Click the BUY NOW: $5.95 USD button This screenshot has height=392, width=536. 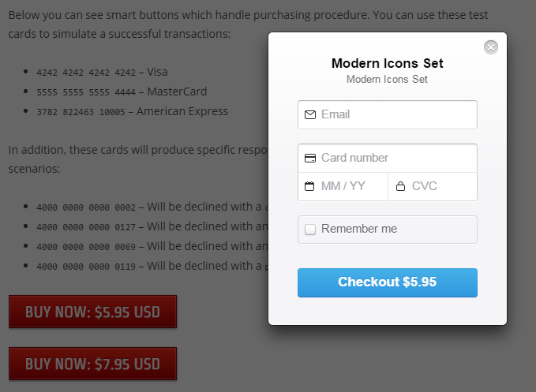[92, 312]
